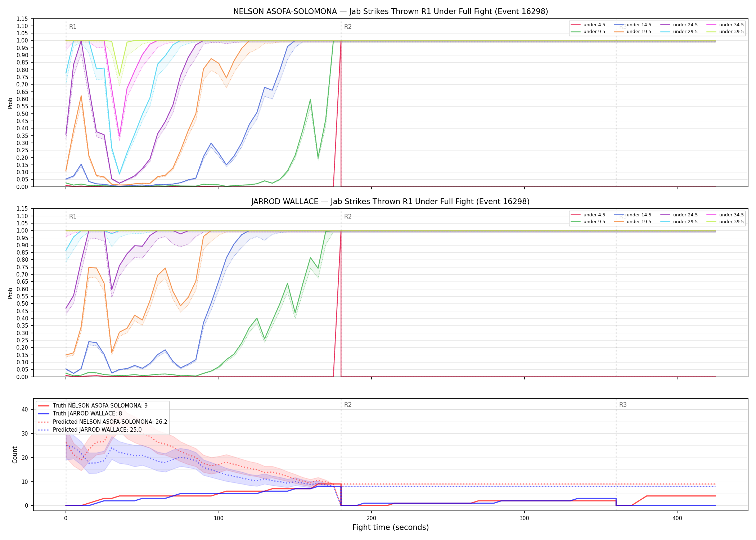Click the 'Prob' y-axis label of top chart
The image size is (756, 540).
point(10,103)
